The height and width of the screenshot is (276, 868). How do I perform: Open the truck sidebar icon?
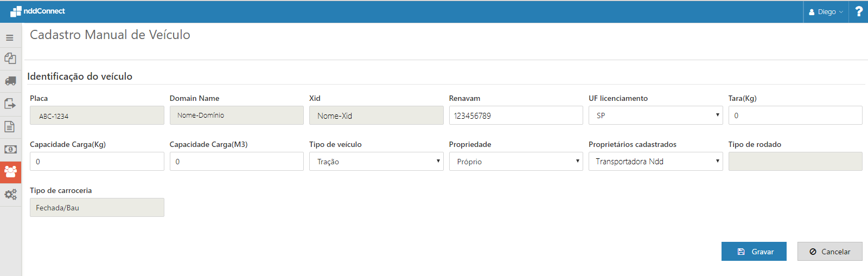[x=10, y=81]
